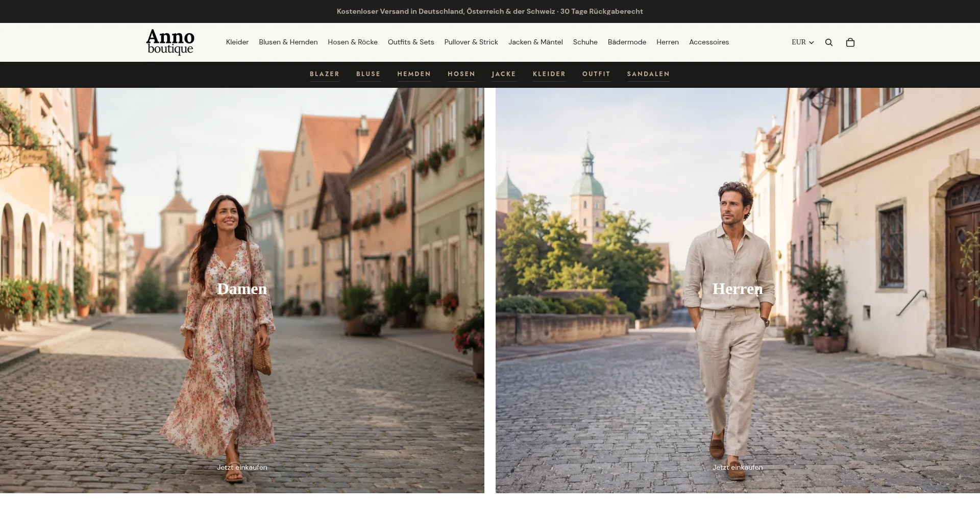Click the JACKE tag link
Image resolution: width=980 pixels, height=507 pixels.
[504, 74]
